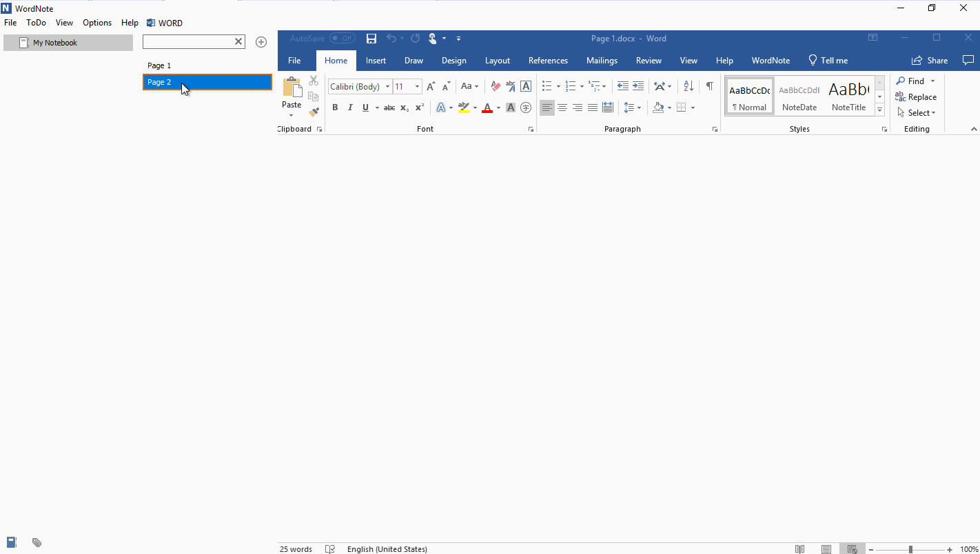Apply the NoteTitle style
The width and height of the screenshot is (980, 554).
(848, 95)
